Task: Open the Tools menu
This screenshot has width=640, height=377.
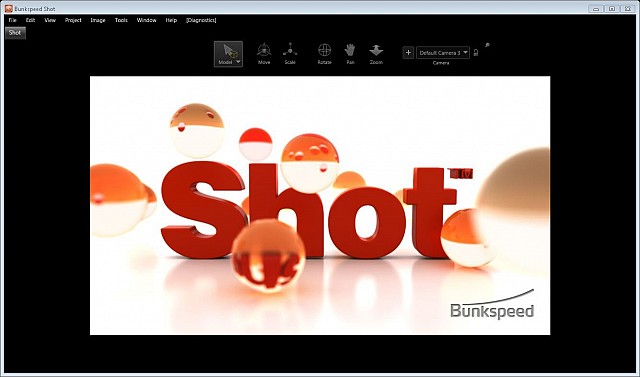Action: click(x=121, y=20)
